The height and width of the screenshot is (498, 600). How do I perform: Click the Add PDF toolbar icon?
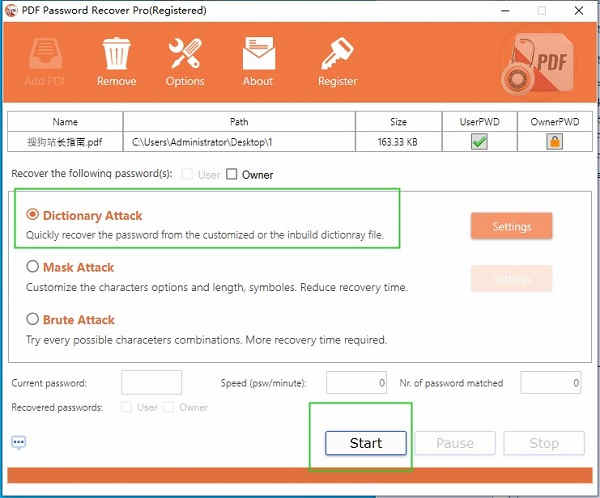coord(48,60)
